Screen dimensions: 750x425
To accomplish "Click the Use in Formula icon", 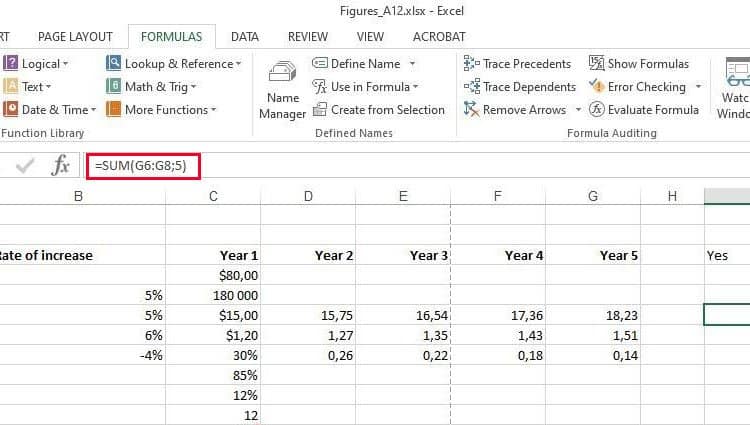I will pyautogui.click(x=320, y=87).
